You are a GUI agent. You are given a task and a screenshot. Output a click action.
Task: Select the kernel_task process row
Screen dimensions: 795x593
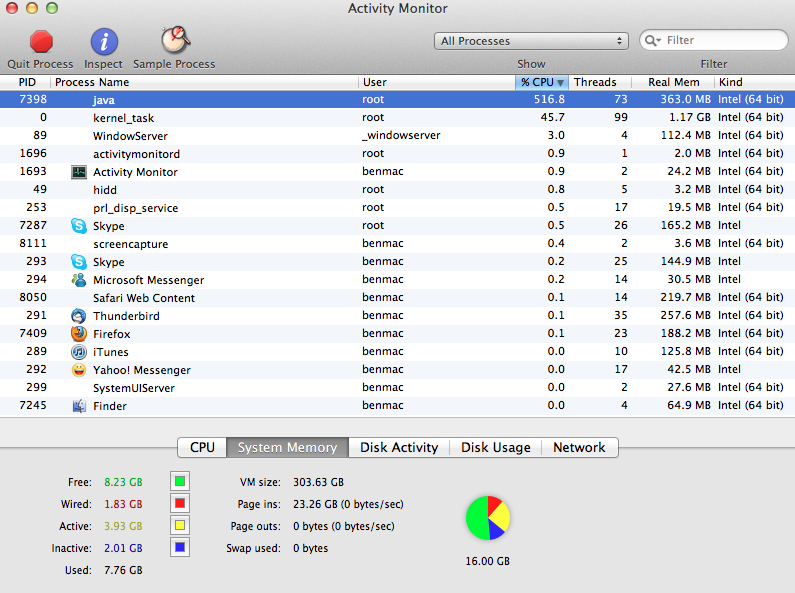click(398, 118)
